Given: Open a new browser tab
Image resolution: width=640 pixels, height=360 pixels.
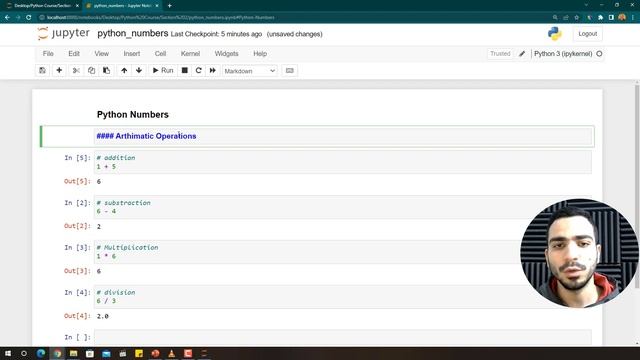Looking at the screenshot, I should pos(169,6).
